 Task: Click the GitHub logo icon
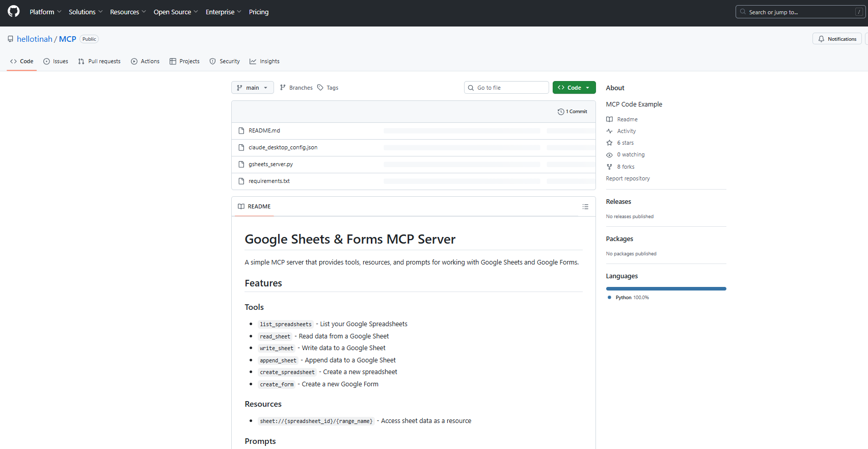(14, 11)
